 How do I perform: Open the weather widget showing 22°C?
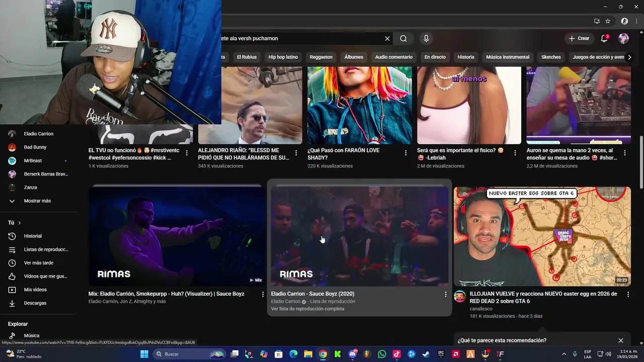23,354
